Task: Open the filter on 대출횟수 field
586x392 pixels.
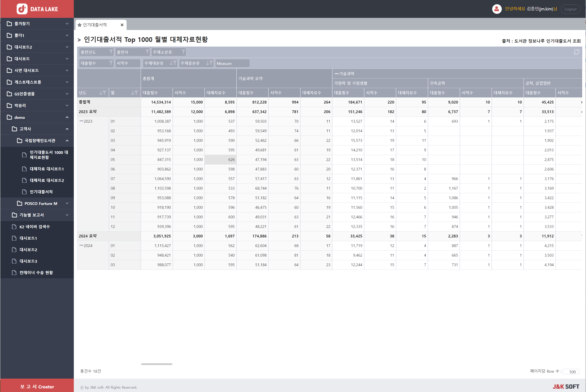Action: pyautogui.click(x=111, y=63)
